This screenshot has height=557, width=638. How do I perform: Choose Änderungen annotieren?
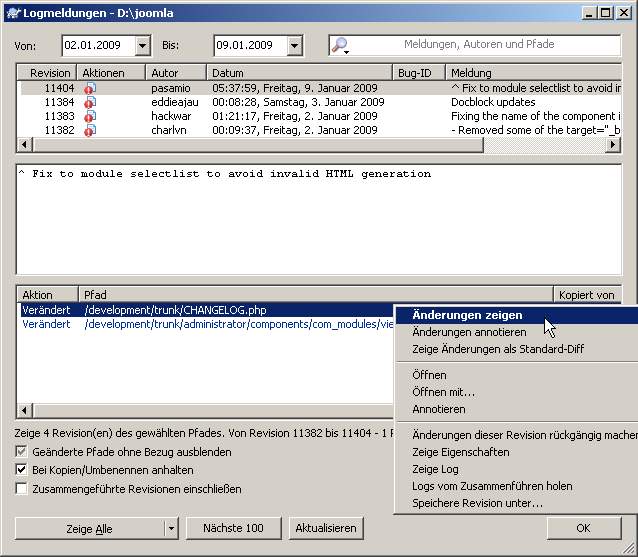(x=516, y=332)
